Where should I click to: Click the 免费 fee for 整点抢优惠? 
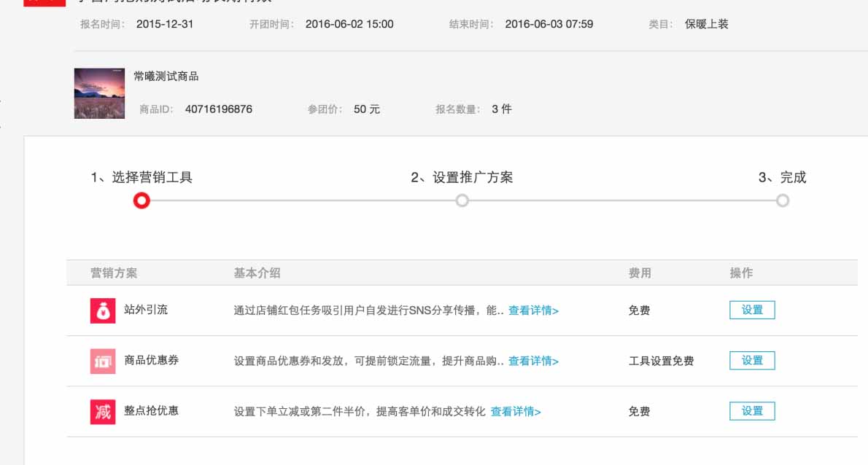click(x=640, y=411)
